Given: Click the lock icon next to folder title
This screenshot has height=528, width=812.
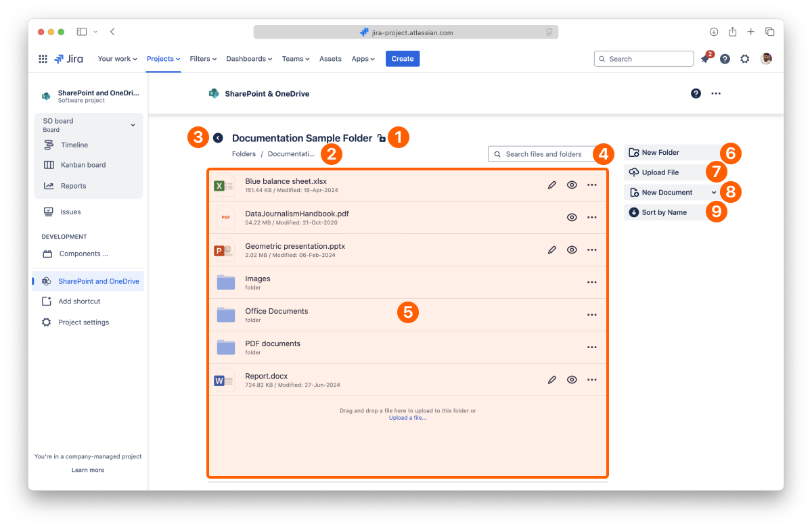Looking at the screenshot, I should (382, 139).
